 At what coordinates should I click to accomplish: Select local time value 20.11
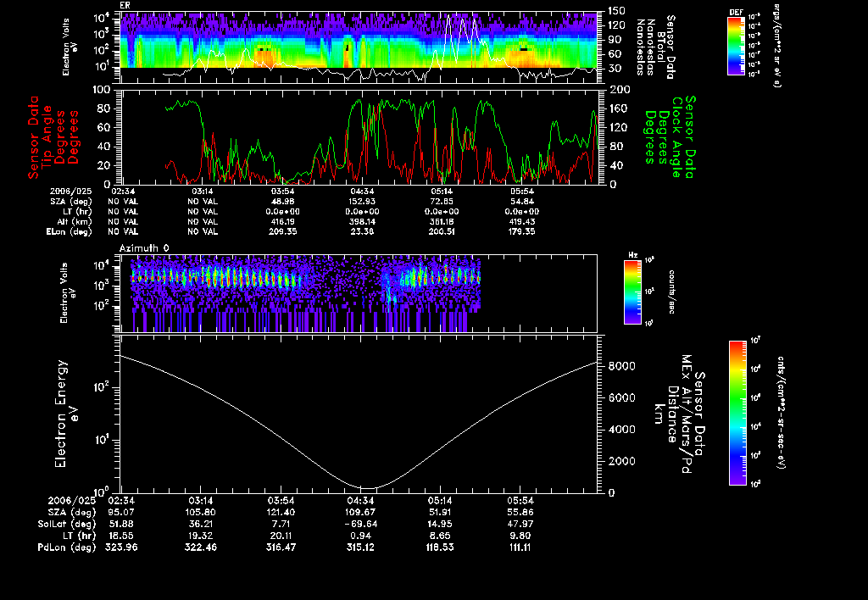(x=281, y=536)
